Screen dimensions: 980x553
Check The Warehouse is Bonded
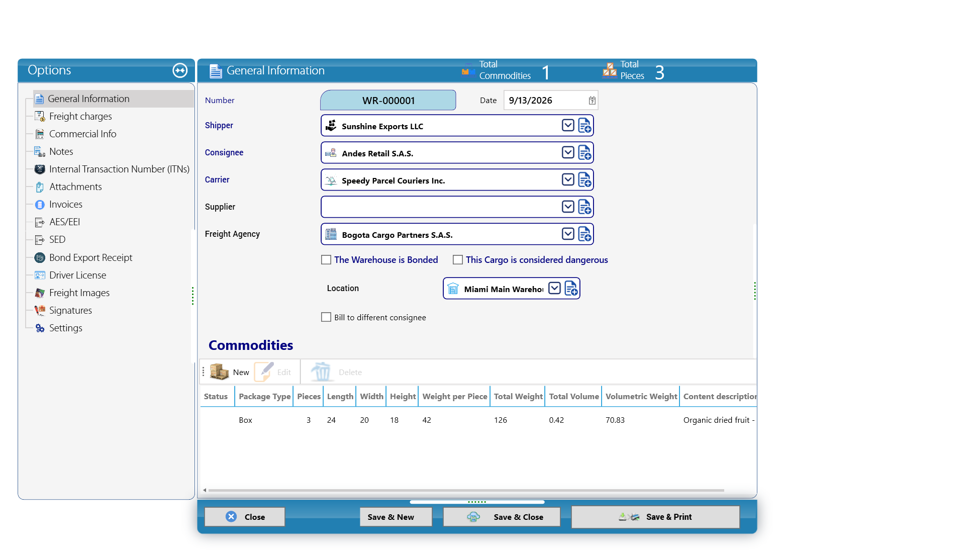[x=326, y=260]
